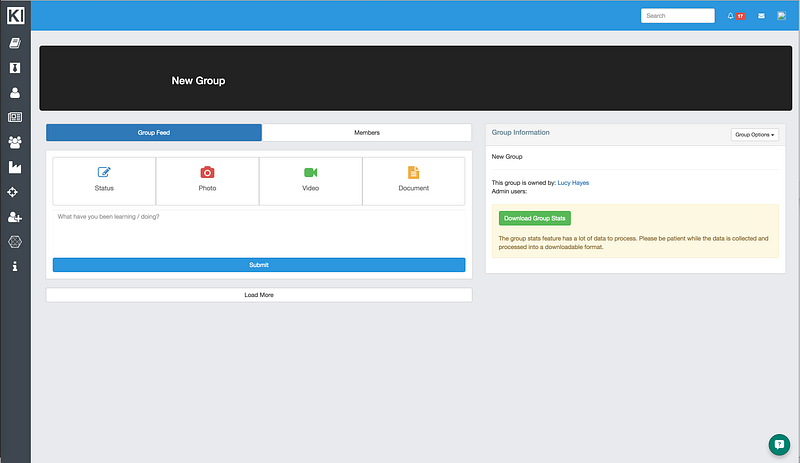
Task: Select the Status post type
Action: click(x=104, y=181)
